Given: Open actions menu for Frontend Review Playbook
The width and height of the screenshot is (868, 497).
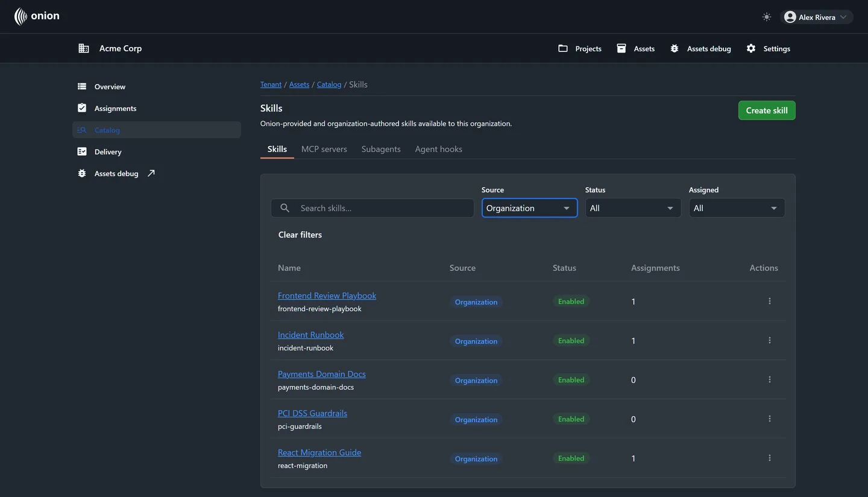Looking at the screenshot, I should click(770, 301).
